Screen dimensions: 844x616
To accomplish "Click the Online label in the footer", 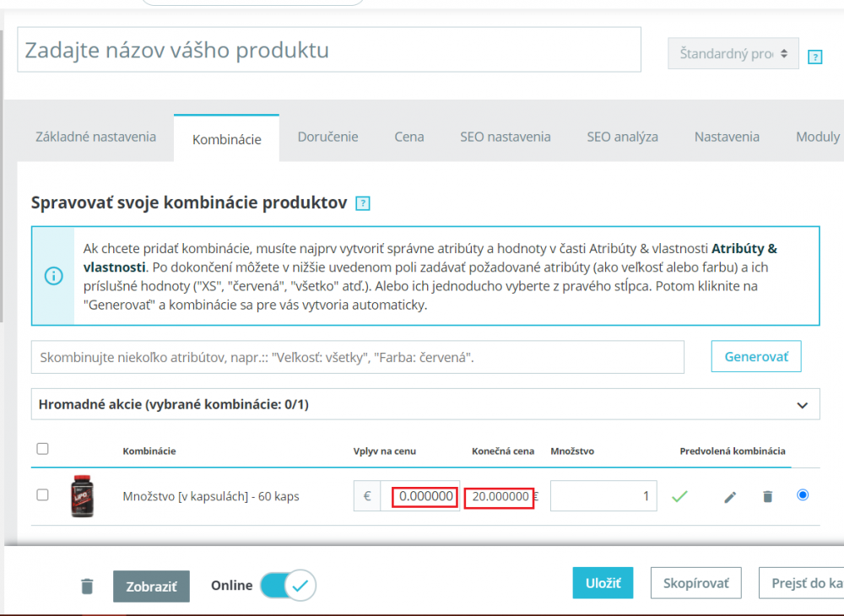I will 231,586.
